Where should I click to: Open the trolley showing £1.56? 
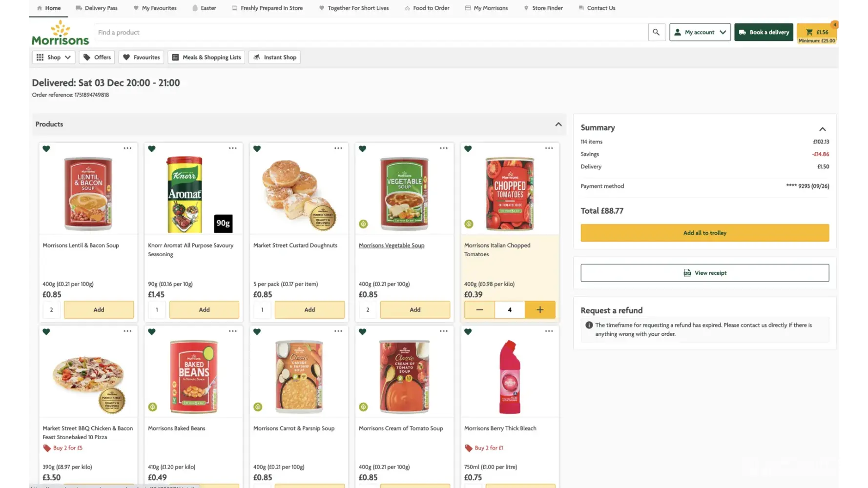point(817,32)
